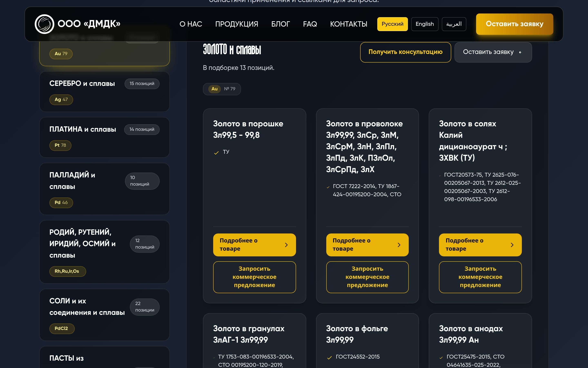
Task: Request commercial offer for Золото в проволоке
Action: 367,277
